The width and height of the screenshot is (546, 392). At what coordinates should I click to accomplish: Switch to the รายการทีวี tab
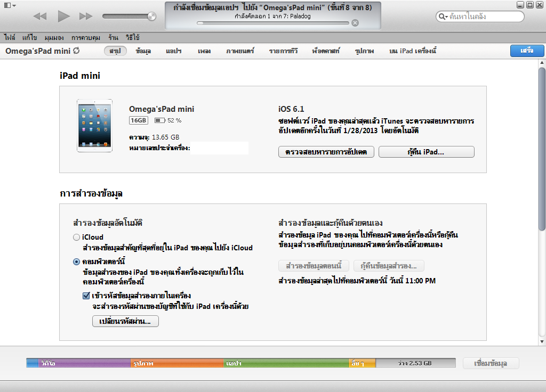284,51
